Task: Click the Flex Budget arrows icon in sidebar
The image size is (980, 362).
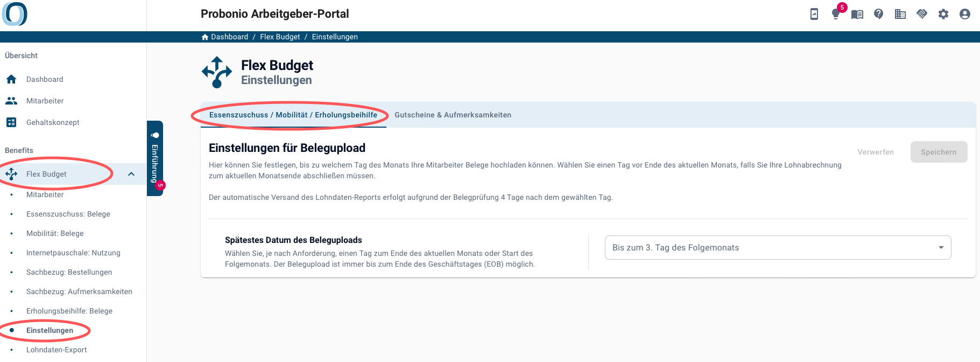Action: [x=11, y=174]
